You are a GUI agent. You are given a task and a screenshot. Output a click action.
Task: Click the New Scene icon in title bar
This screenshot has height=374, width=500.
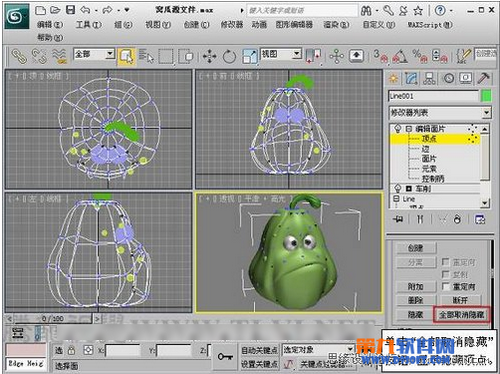click(x=40, y=10)
